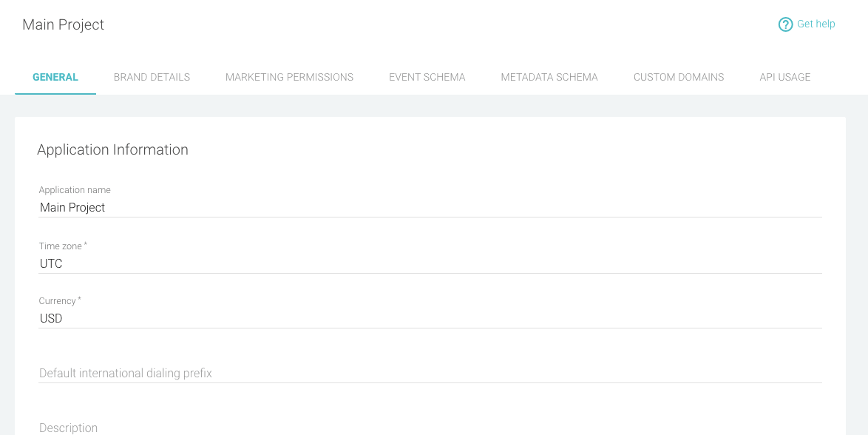
Task: Open the Brand Details tab
Action: [152, 77]
